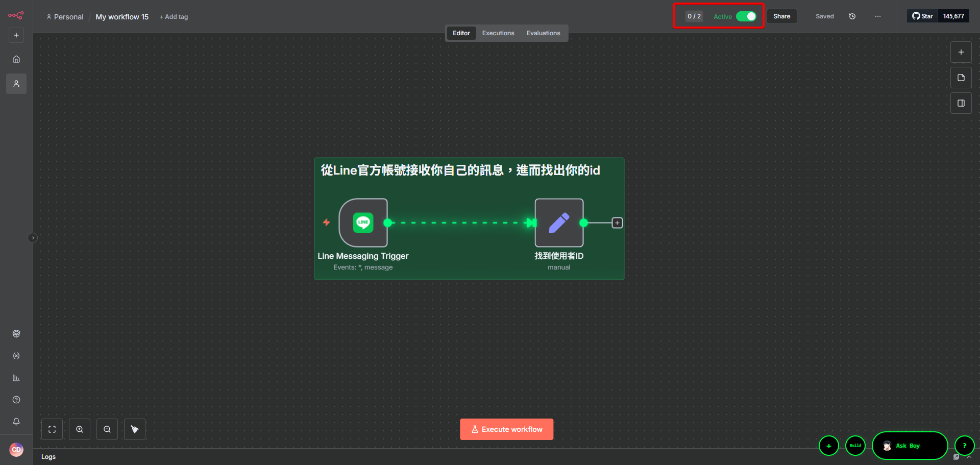Share the workflow
The height and width of the screenshot is (465, 980).
pos(781,16)
